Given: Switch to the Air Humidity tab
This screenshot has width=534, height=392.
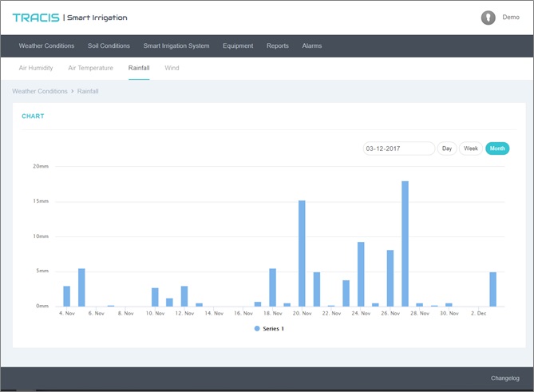Looking at the screenshot, I should tap(36, 68).
